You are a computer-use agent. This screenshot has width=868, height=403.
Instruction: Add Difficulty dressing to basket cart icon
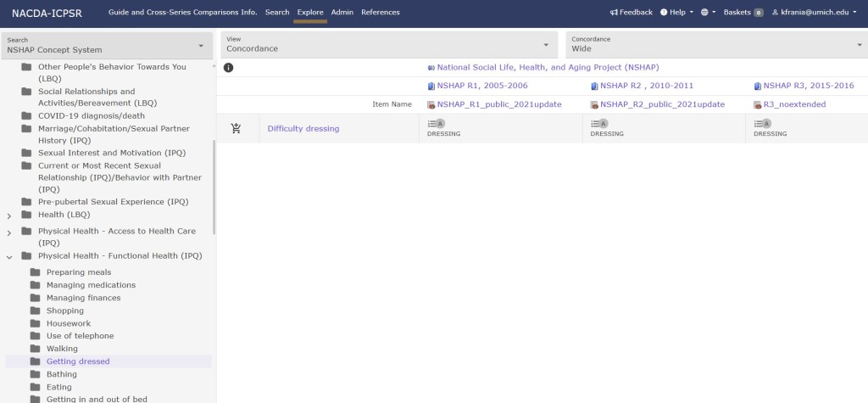click(236, 129)
